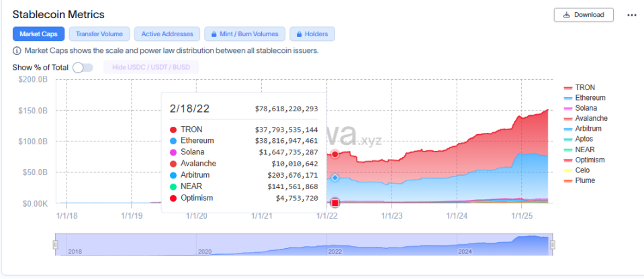This screenshot has height=279, width=644.
Task: Click the left handle of the range slider
Action: (56, 245)
